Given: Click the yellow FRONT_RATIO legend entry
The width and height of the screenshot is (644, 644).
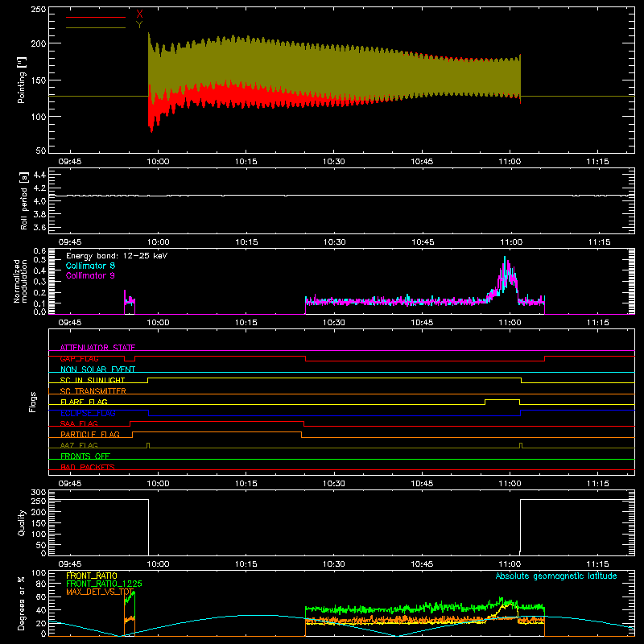Looking at the screenshot, I should point(92,576).
